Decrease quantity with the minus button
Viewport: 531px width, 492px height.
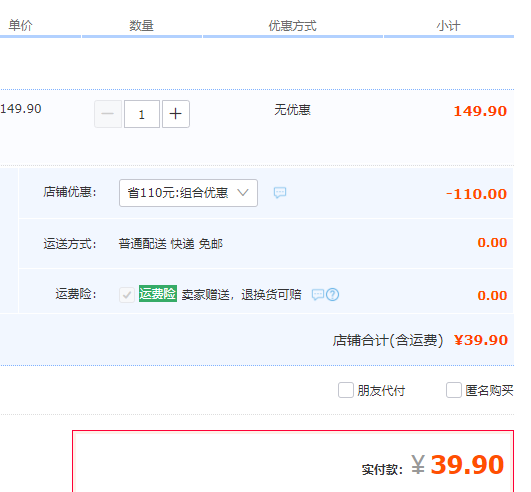pos(108,114)
